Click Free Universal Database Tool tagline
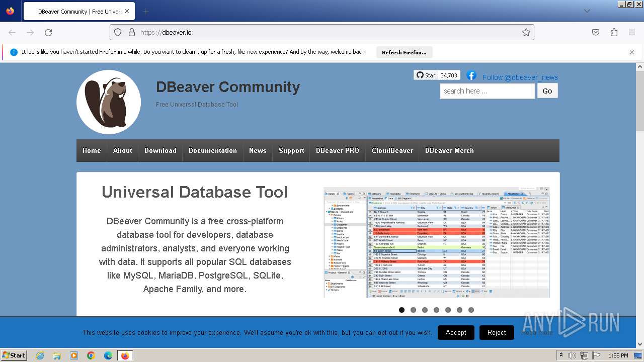This screenshot has height=362, width=644. 197,105
